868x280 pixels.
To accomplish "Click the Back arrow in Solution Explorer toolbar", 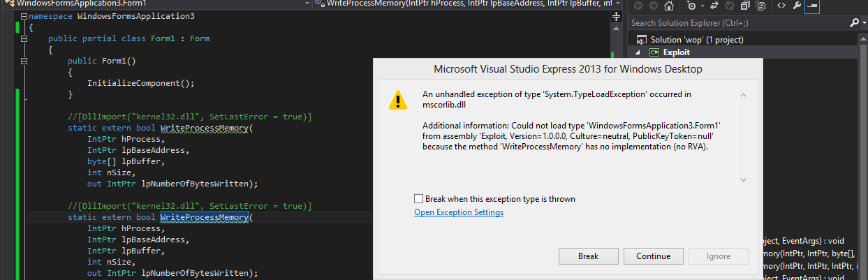I will point(638,6).
